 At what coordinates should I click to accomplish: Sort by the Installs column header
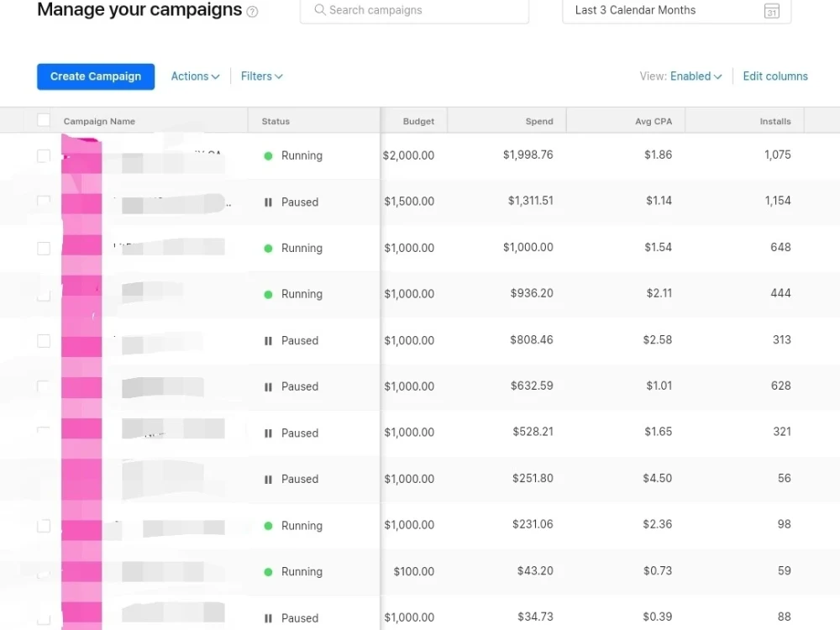click(x=774, y=121)
